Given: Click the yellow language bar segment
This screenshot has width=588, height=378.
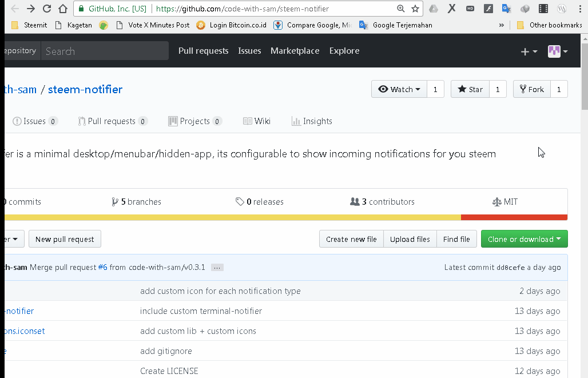Looking at the screenshot, I should point(232,217).
